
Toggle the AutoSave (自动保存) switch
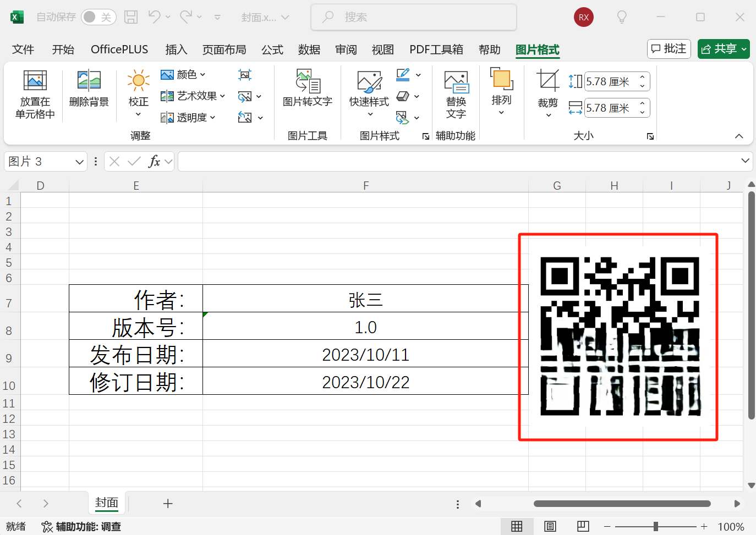click(x=98, y=17)
